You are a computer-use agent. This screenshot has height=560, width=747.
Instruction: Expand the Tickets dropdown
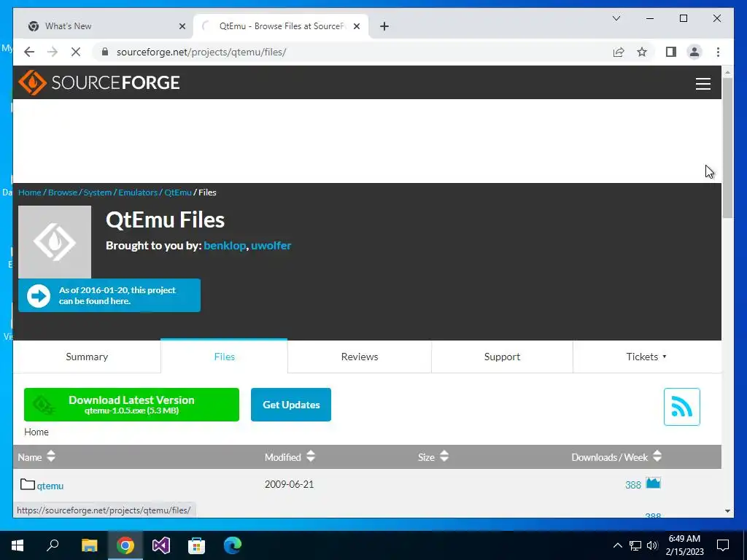click(x=647, y=357)
